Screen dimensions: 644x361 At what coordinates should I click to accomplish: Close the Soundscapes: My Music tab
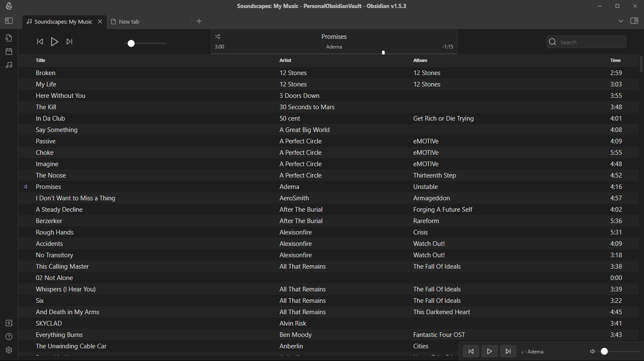tap(100, 22)
